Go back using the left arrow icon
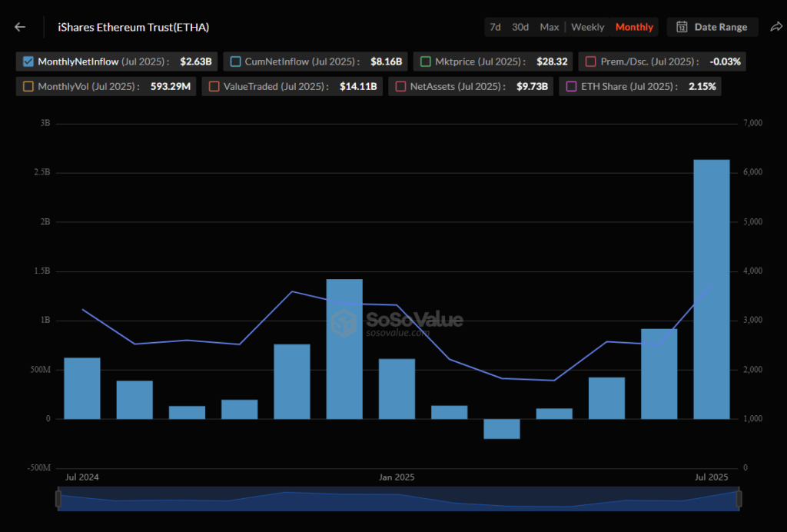 [x=20, y=27]
